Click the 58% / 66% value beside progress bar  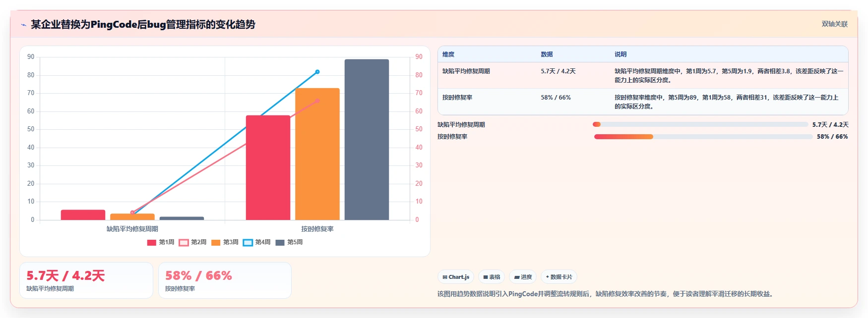click(832, 137)
